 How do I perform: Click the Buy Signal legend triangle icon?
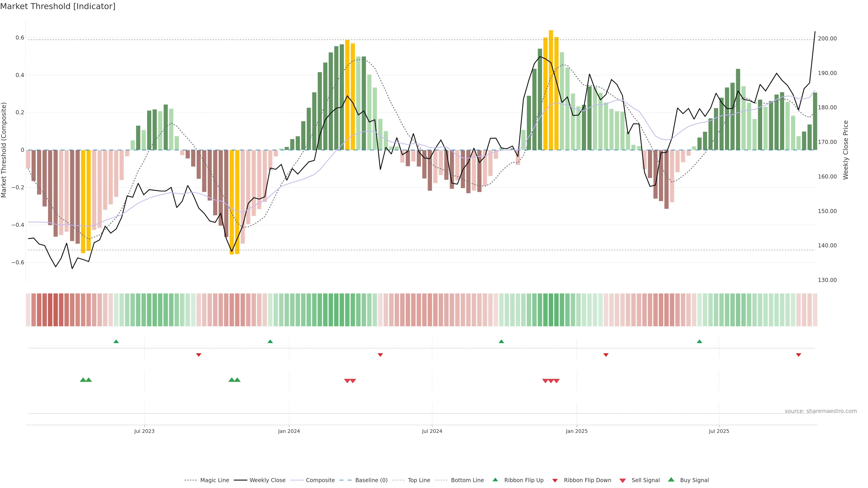[x=671, y=480]
